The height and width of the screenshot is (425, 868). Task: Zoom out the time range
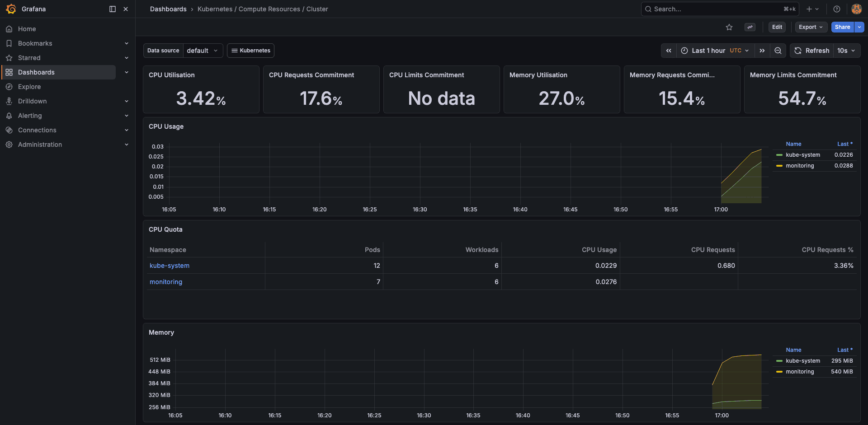pos(778,51)
